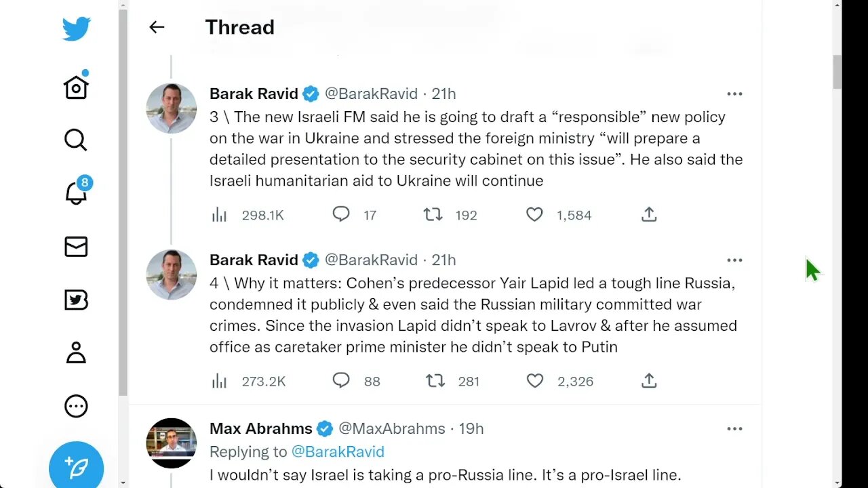
Task: Click Max Abrahms' profile avatar thumbnail
Action: 172,443
